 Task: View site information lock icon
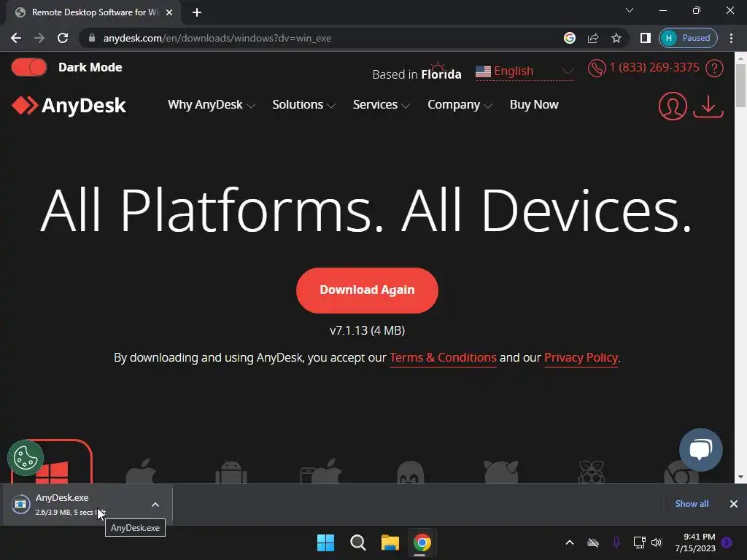point(92,38)
